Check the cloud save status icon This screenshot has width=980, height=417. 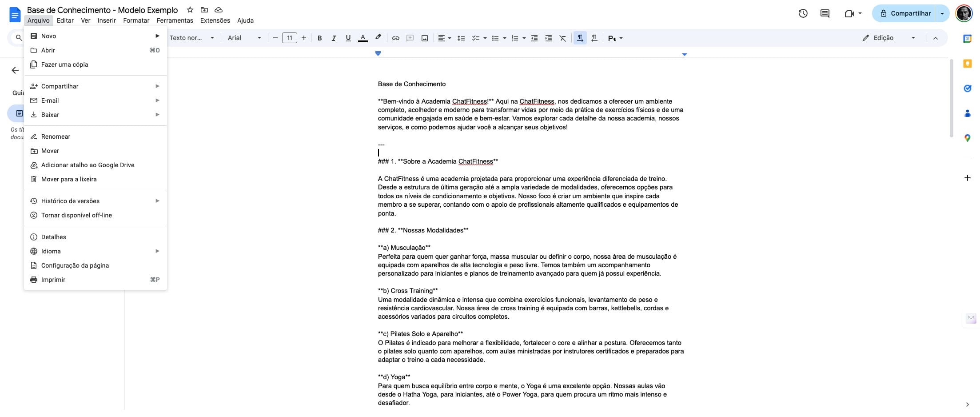tap(219, 10)
